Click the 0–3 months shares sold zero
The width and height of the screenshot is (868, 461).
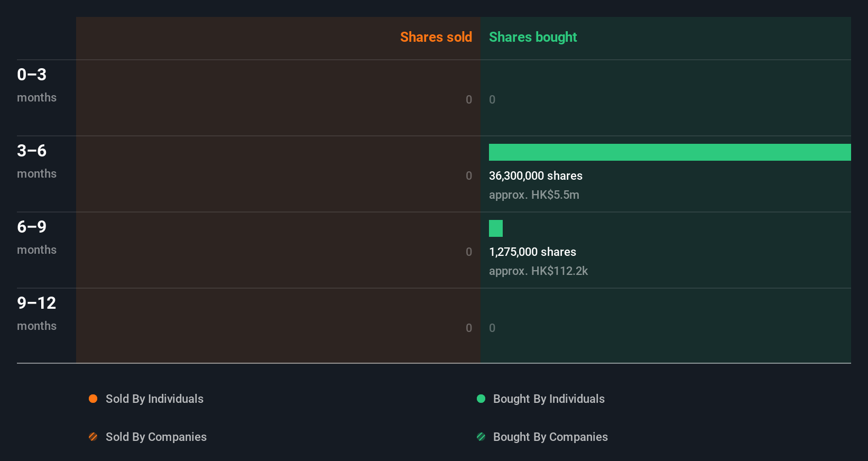pos(469,100)
